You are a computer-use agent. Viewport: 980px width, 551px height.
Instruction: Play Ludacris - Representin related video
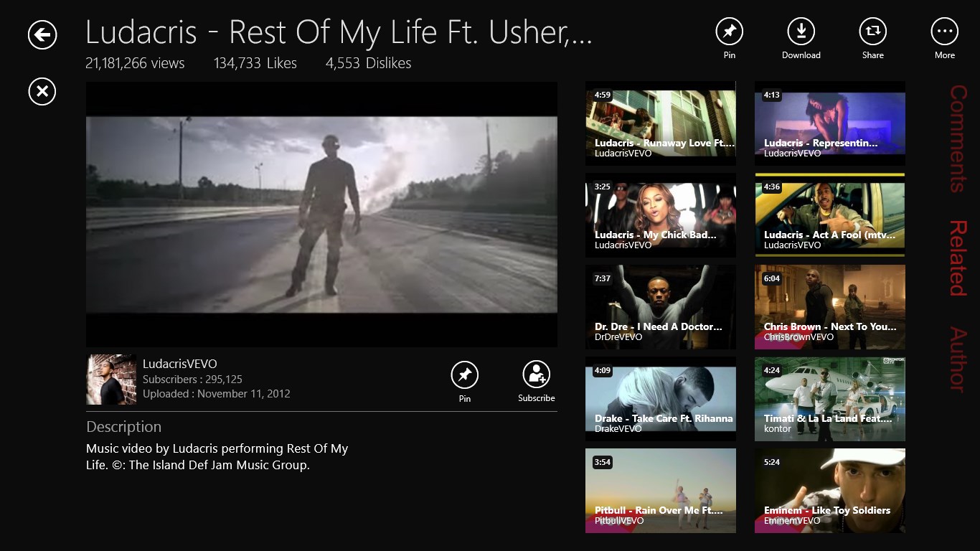[830, 123]
